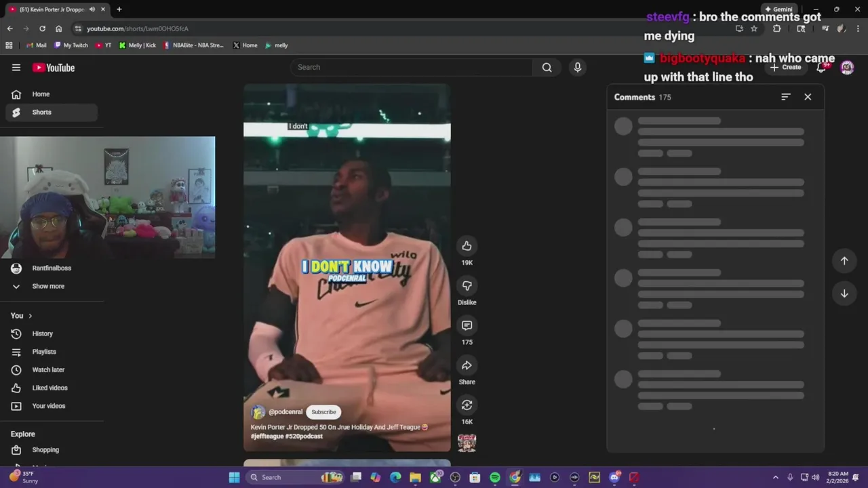Image resolution: width=868 pixels, height=488 pixels.
Task: Go to Home in the sidebar
Action: coord(52,94)
